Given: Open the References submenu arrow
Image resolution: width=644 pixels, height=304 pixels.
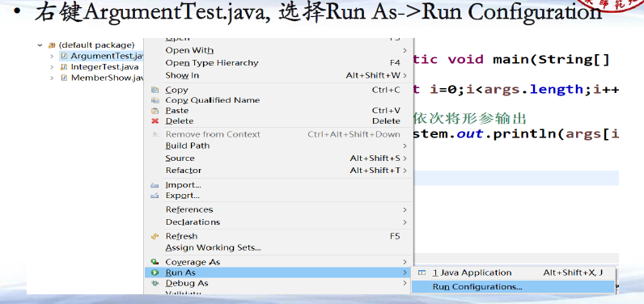Looking at the screenshot, I should [x=405, y=209].
